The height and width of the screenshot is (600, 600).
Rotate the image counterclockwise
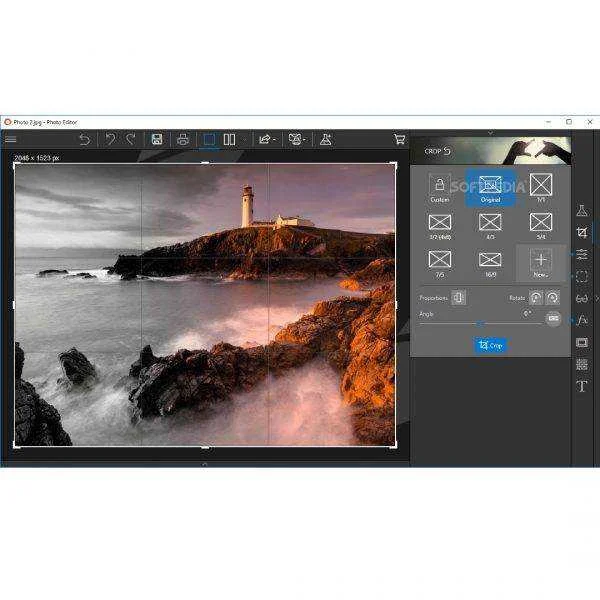coord(536,298)
